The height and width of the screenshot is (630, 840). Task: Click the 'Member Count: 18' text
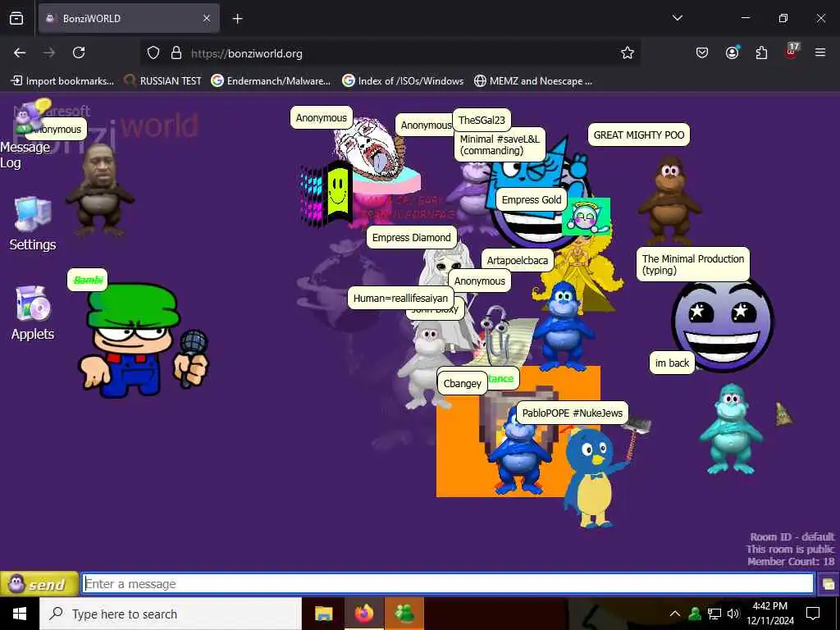791,561
